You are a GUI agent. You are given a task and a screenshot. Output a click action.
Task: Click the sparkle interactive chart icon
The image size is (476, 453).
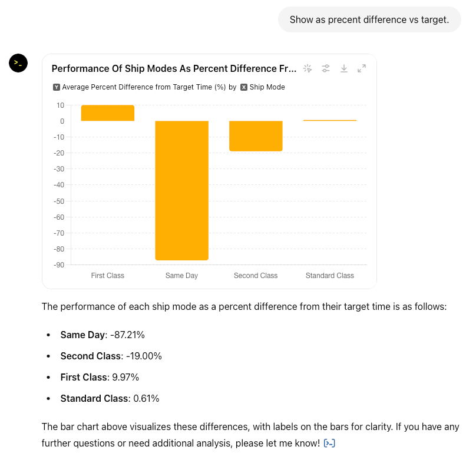[x=308, y=68]
